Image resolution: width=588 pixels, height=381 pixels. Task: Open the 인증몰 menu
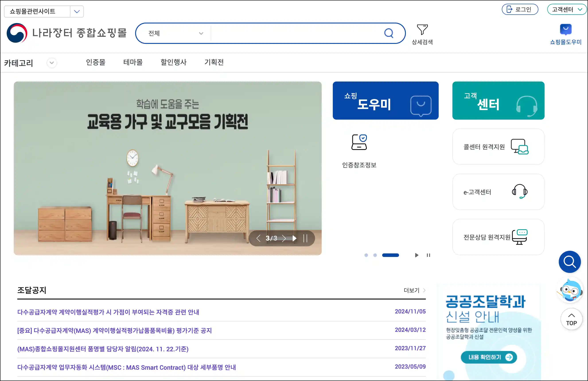click(x=96, y=62)
